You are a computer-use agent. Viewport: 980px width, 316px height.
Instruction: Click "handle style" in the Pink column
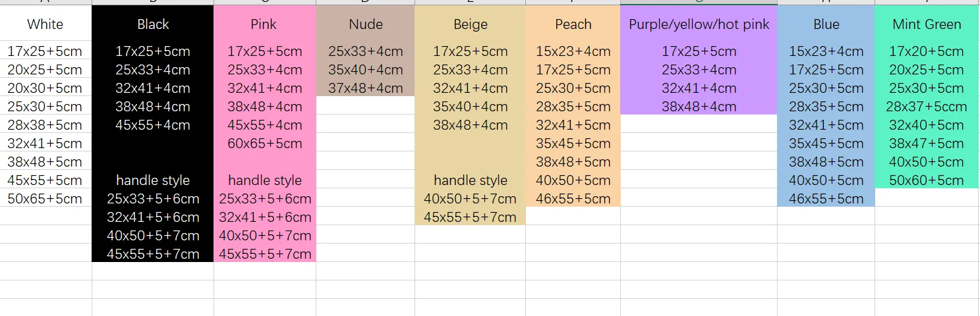point(264,180)
